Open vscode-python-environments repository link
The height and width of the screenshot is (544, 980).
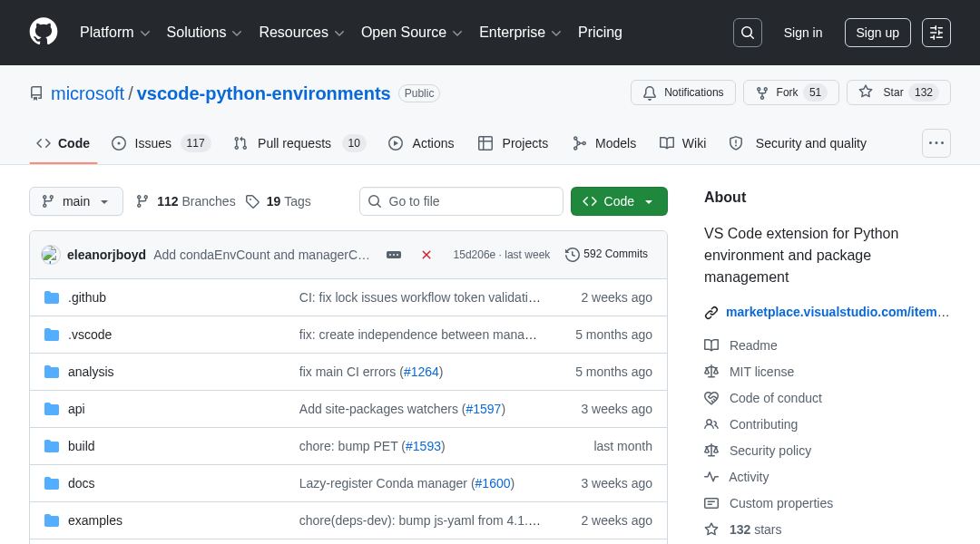tap(264, 93)
